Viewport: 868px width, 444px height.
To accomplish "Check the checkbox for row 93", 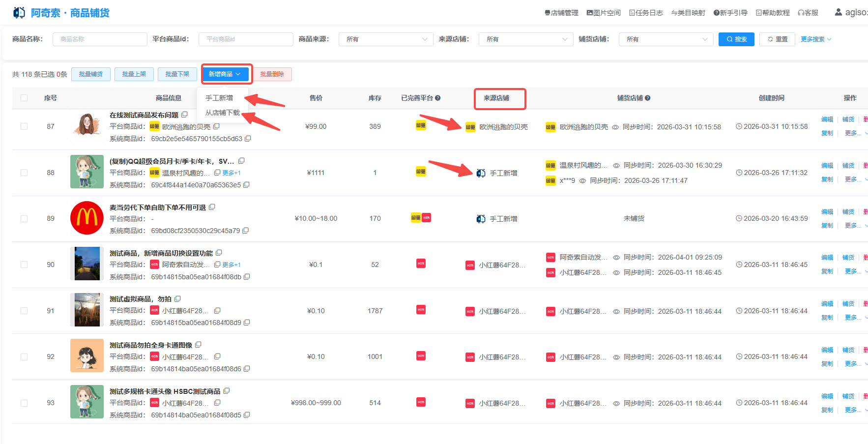I will point(24,403).
